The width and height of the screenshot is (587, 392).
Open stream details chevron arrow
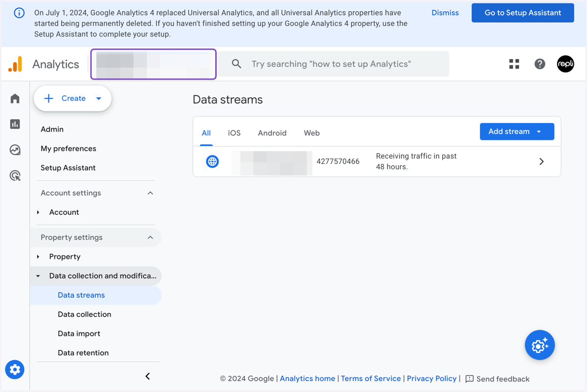pyautogui.click(x=542, y=161)
